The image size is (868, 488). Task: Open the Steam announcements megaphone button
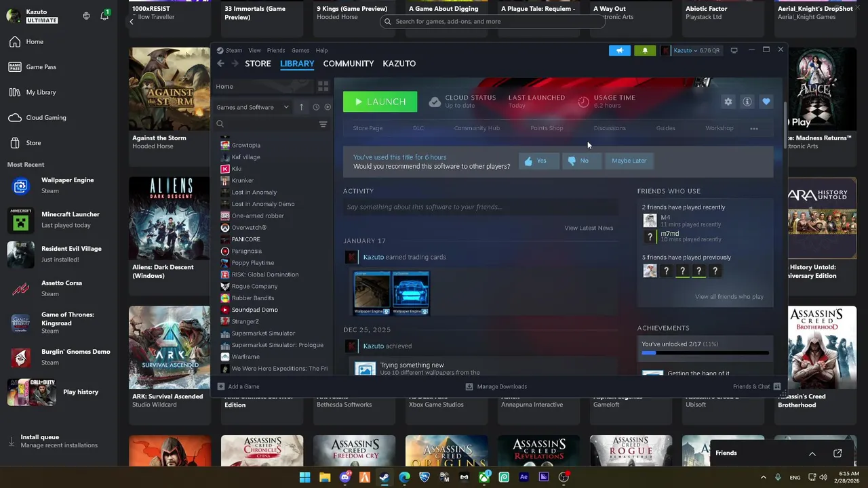click(619, 50)
